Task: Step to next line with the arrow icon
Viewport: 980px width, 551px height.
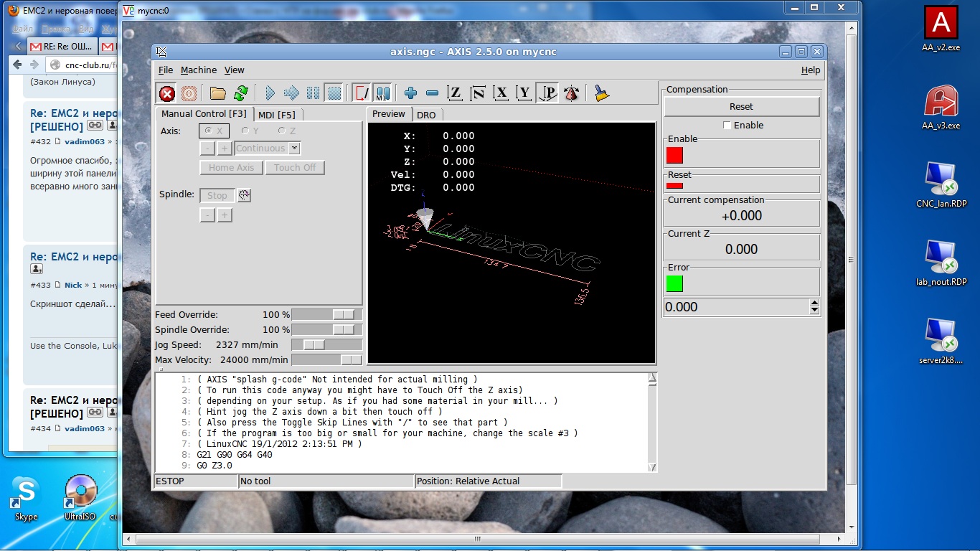Action: (x=291, y=93)
